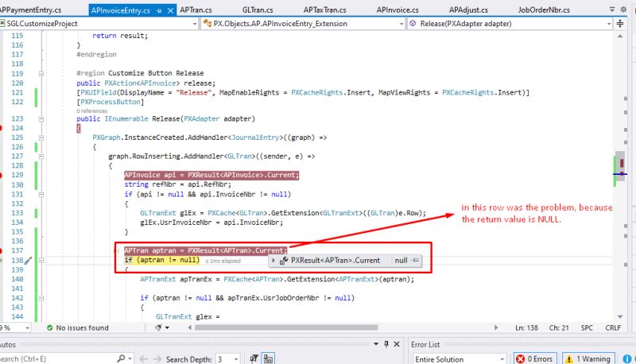Switch to the APPaymentEntry.cs tab
Image resolution: width=636 pixels, height=364 pixels.
[30, 10]
